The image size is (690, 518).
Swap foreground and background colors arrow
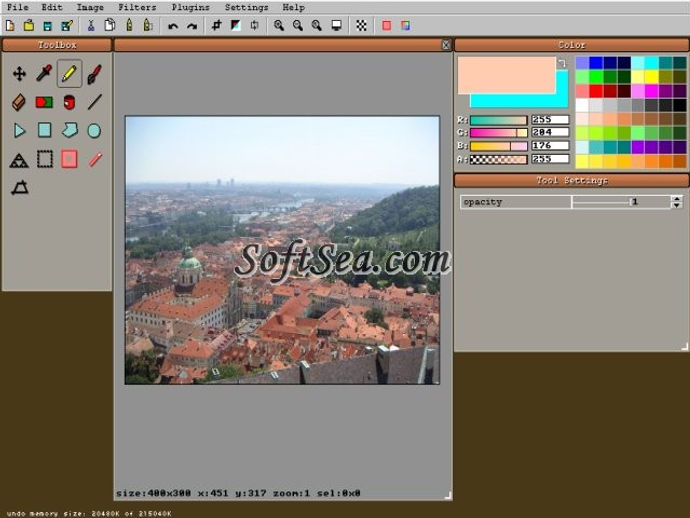click(x=562, y=63)
